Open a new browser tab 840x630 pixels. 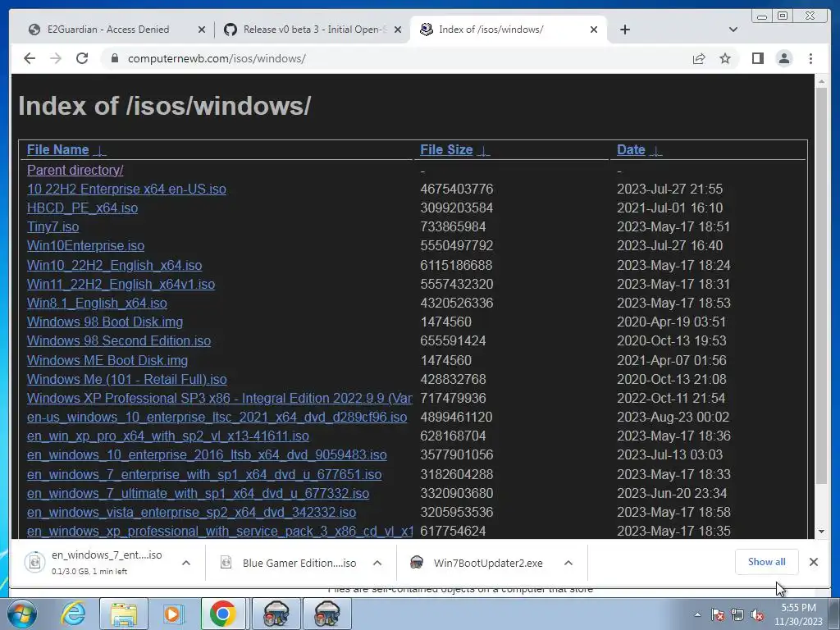[x=624, y=30]
